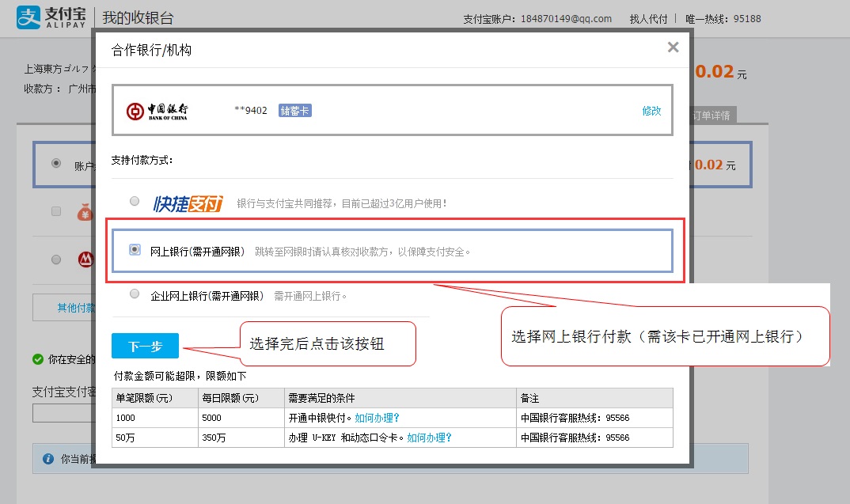Open the 订单详情 tab
The image size is (850, 504).
click(x=711, y=116)
